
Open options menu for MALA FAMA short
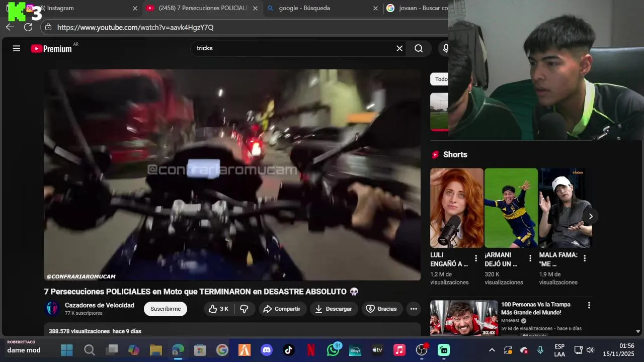585,258
